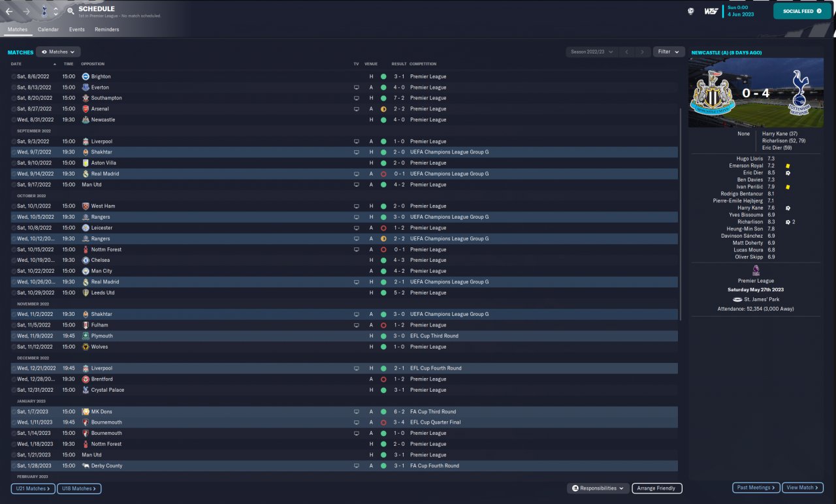Select the round marker for Sat, 8/27/2022
Screen dimensions: 836x504
14,109
